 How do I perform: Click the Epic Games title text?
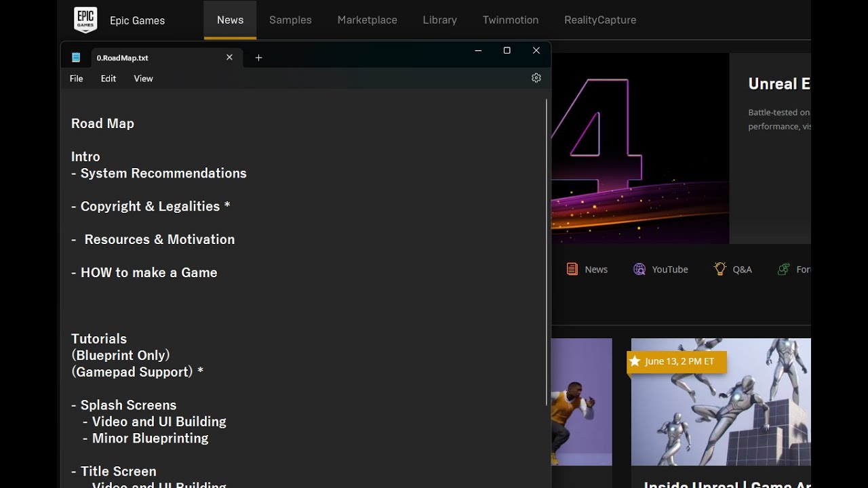click(x=138, y=20)
